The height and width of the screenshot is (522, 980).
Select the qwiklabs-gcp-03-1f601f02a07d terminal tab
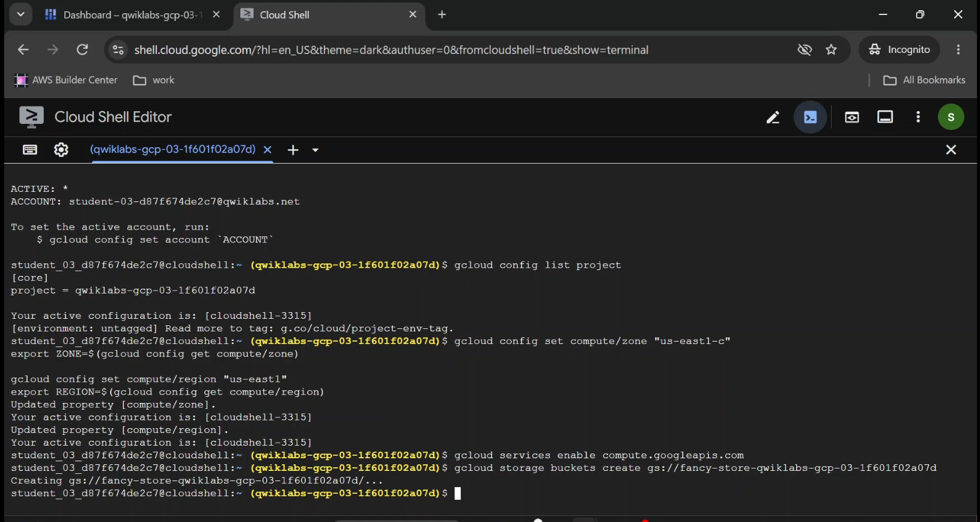173,149
